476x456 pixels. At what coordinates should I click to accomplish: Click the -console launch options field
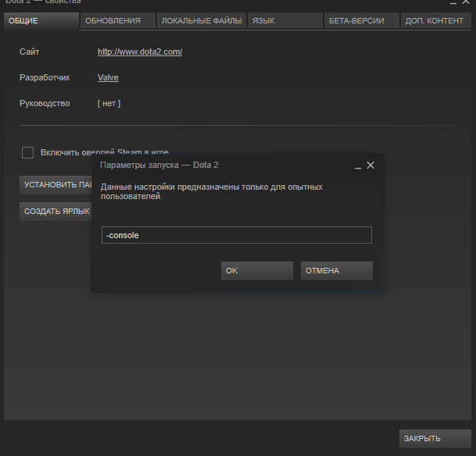point(237,235)
